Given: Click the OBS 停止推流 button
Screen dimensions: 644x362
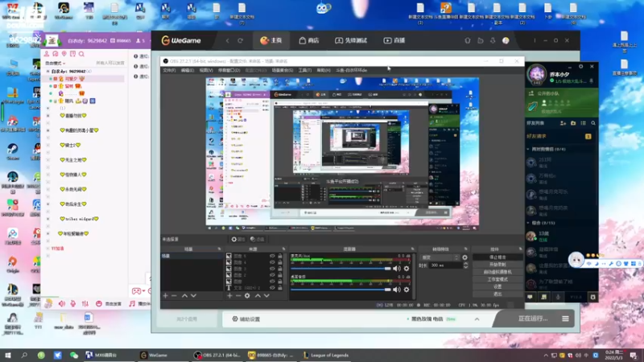Looking at the screenshot, I should tap(497, 257).
